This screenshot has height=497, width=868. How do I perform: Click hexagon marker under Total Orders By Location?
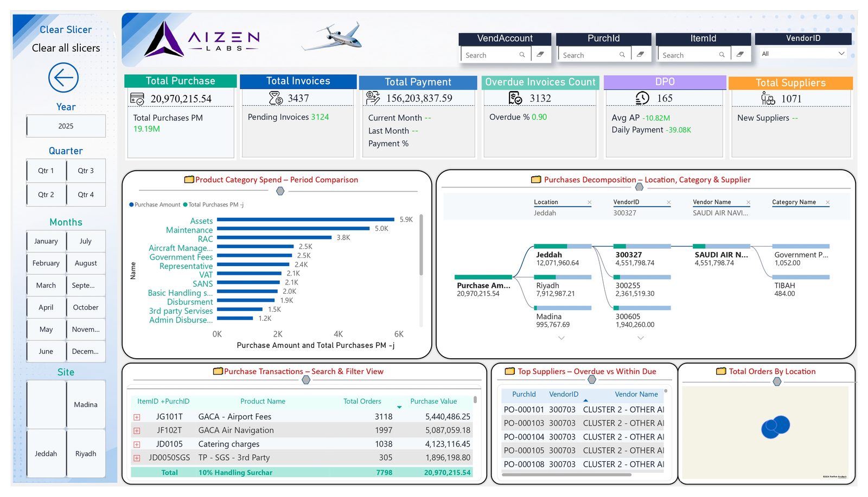(x=777, y=382)
